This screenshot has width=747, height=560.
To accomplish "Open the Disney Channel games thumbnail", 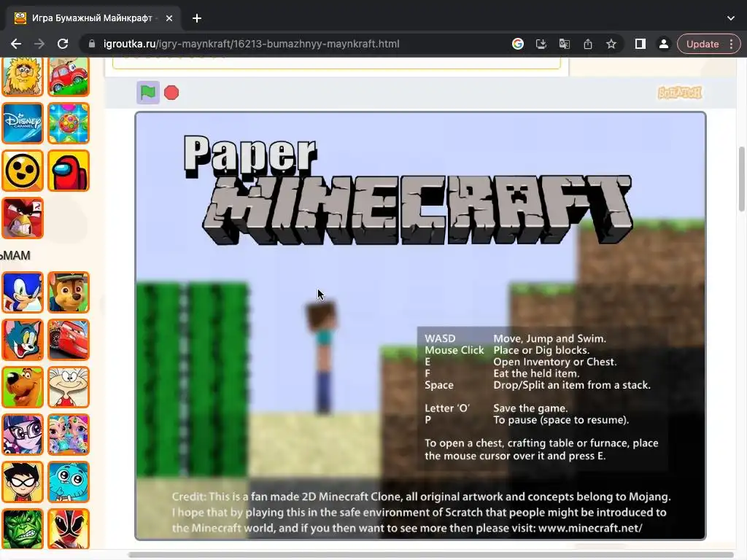I will (23, 122).
